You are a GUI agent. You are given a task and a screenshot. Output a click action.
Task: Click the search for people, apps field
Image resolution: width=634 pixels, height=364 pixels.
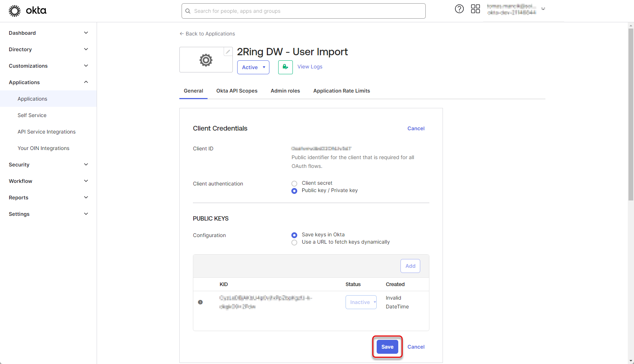click(x=303, y=11)
